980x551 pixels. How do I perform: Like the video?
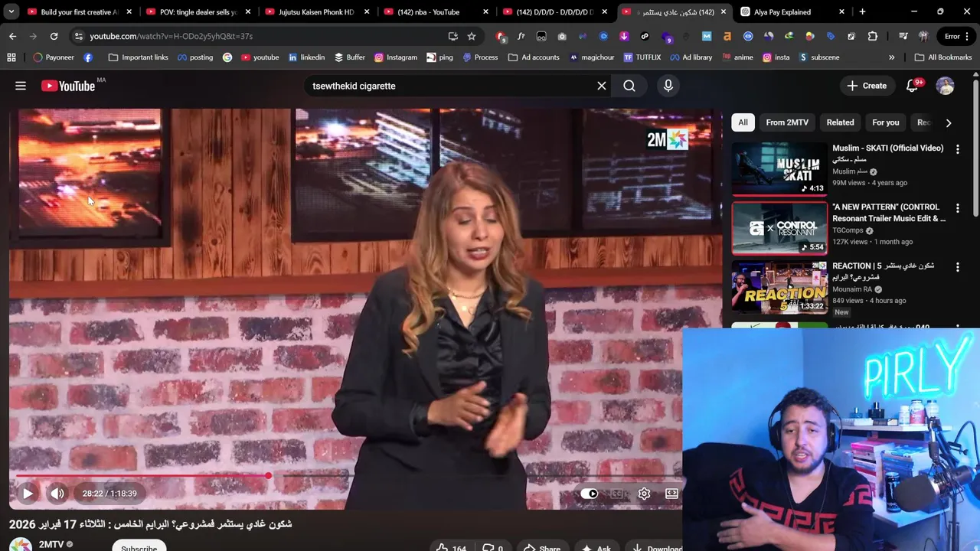coord(450,548)
